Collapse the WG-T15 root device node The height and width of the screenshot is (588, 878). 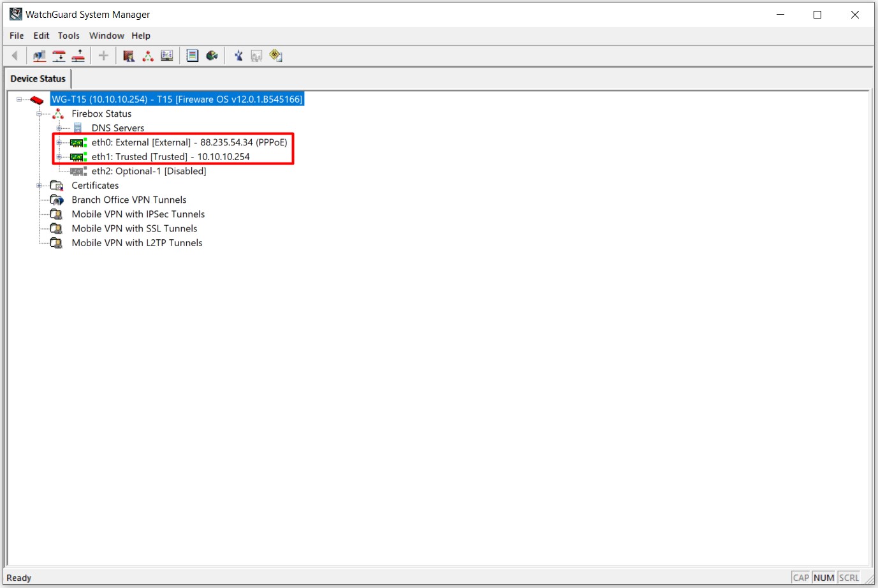[x=19, y=99]
